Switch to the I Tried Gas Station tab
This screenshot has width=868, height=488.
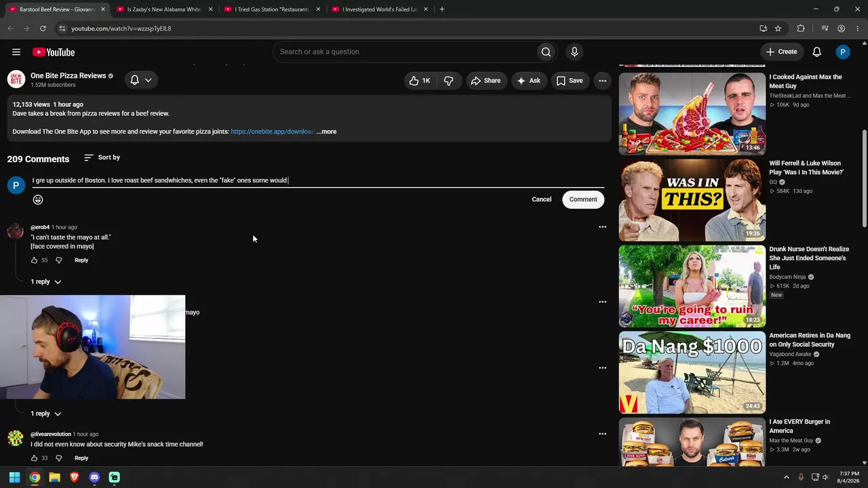tap(272, 9)
